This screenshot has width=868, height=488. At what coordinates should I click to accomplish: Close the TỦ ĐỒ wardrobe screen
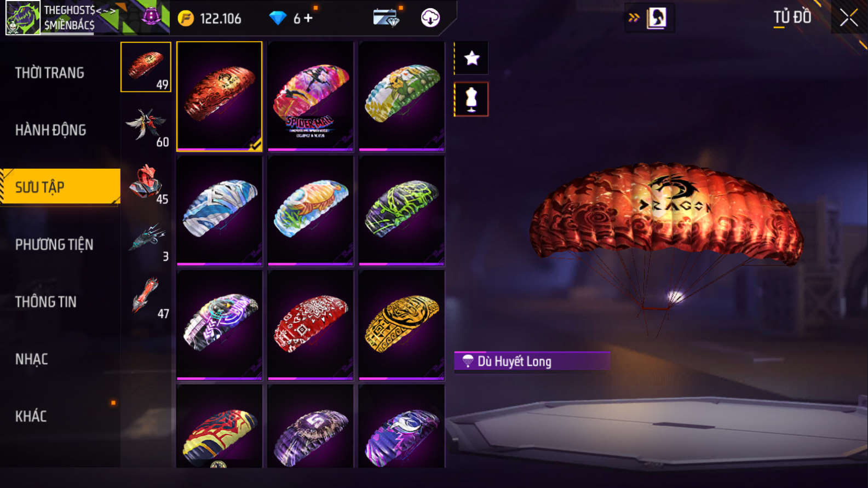point(849,18)
